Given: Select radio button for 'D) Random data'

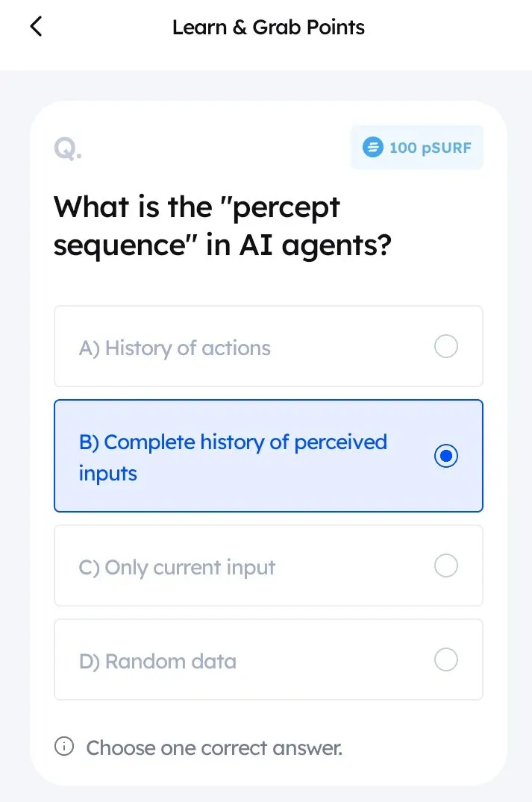Looking at the screenshot, I should click(x=445, y=660).
